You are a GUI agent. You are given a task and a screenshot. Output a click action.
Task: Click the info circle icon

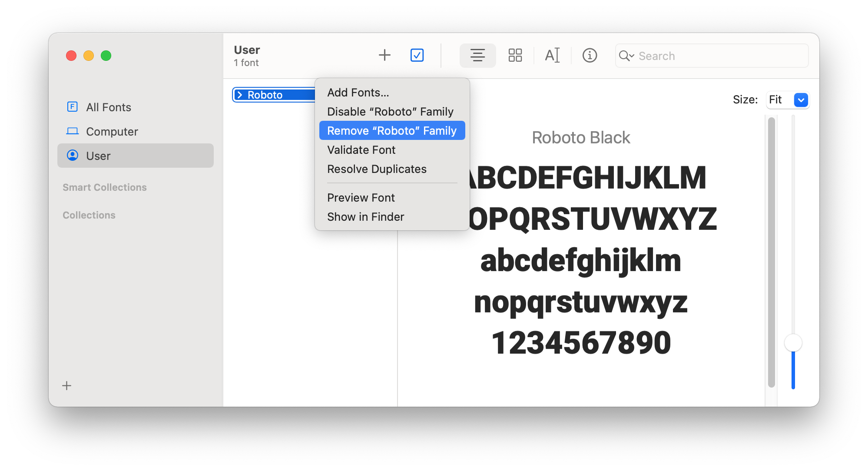click(x=590, y=55)
